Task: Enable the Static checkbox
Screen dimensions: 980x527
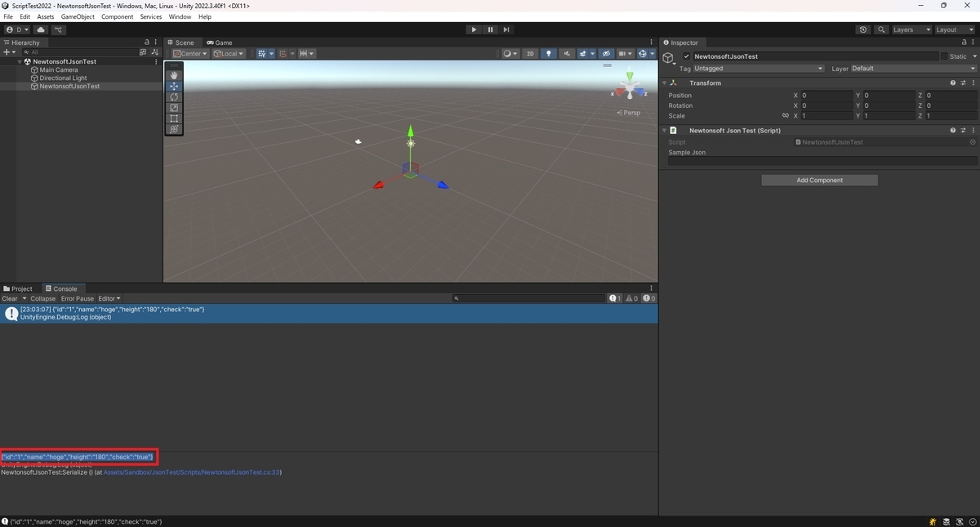Action: 945,56
